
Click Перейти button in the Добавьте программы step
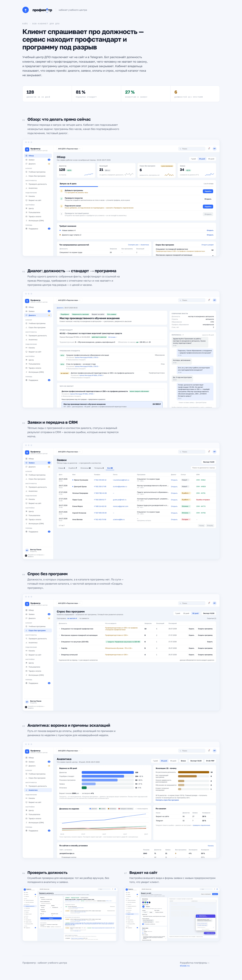point(208,191)
